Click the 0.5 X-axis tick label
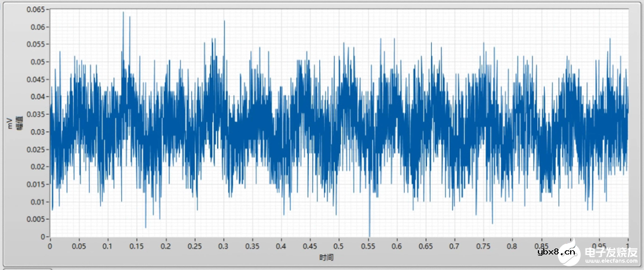644x270 pixels. point(339,246)
